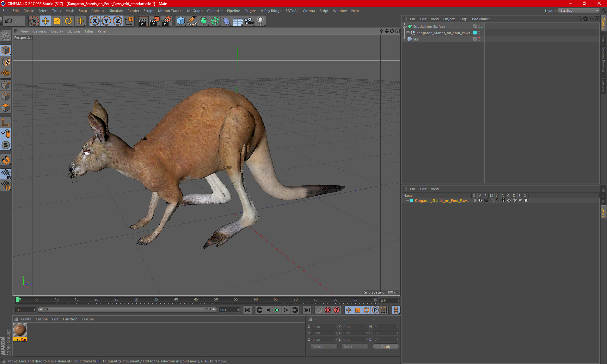This screenshot has width=607, height=364.
Task: Open the Content Browser side tab
Action: click(x=604, y=59)
